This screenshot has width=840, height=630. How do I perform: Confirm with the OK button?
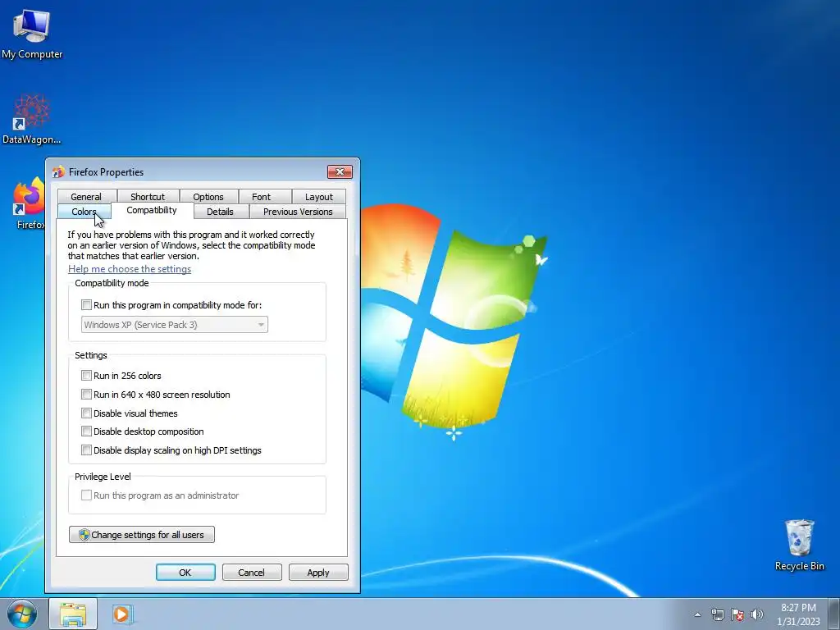pyautogui.click(x=185, y=572)
